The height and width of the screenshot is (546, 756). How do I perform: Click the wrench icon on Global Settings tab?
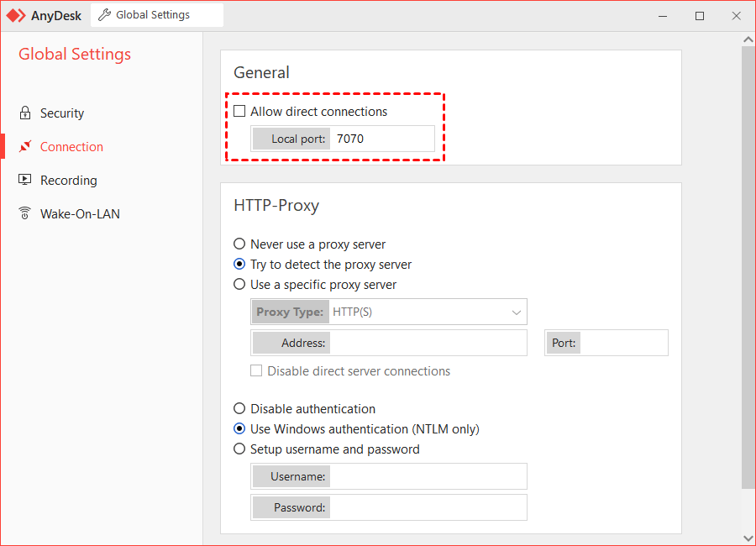click(105, 15)
